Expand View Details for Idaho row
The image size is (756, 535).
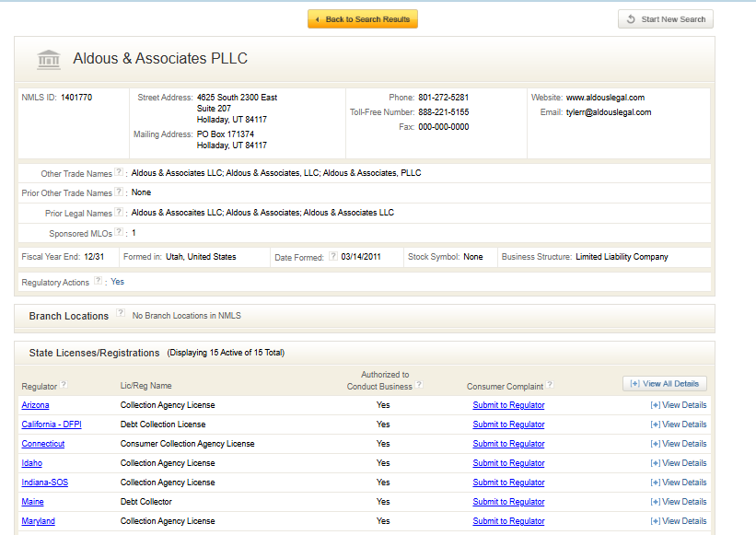click(679, 463)
